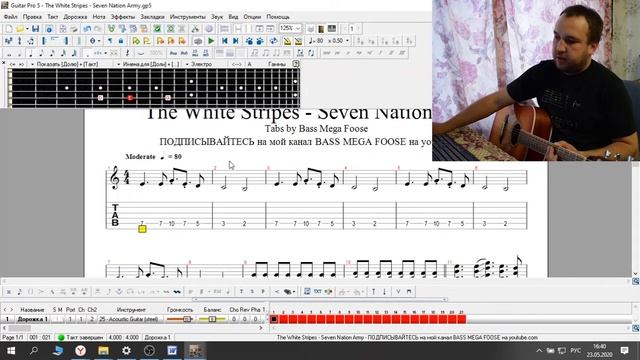Click the Дорожка 1 track name
The width and height of the screenshot is (640, 360).
tap(32, 319)
